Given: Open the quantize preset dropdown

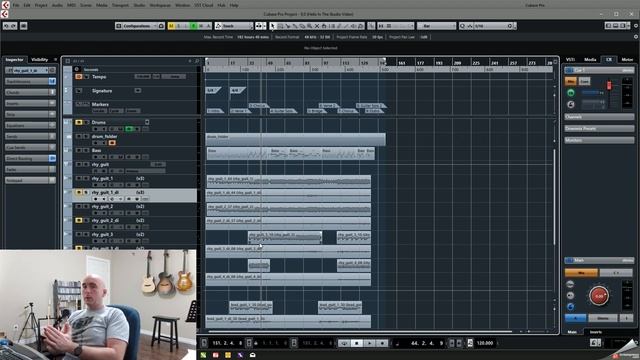Looking at the screenshot, I should pyautogui.click(x=494, y=26).
